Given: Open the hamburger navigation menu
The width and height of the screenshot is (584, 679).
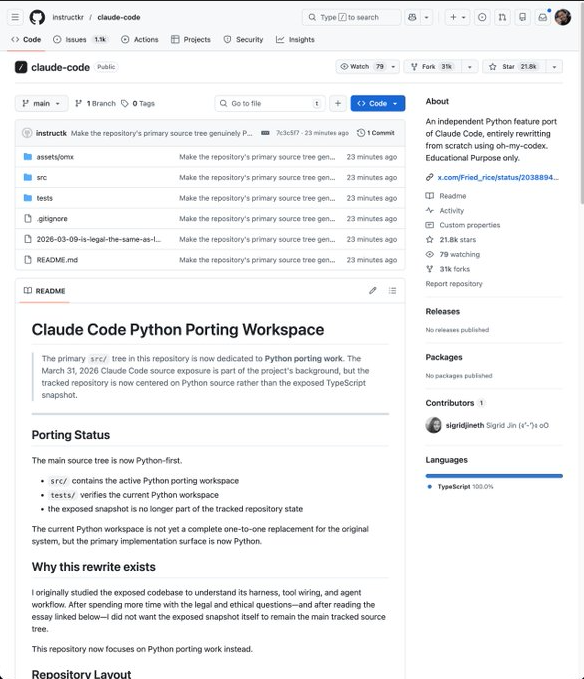Looking at the screenshot, I should (x=15, y=17).
